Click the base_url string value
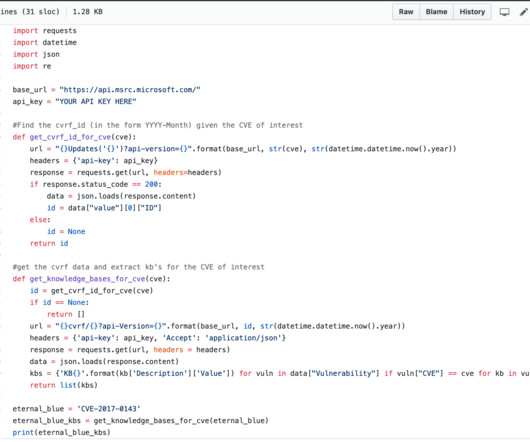Image resolution: width=530 pixels, height=442 pixels. pyautogui.click(x=130, y=90)
